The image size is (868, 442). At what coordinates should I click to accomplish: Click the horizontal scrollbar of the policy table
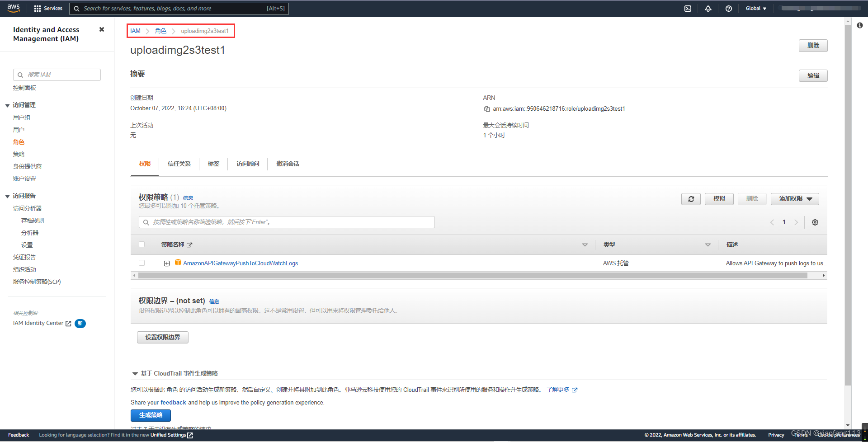click(472, 276)
